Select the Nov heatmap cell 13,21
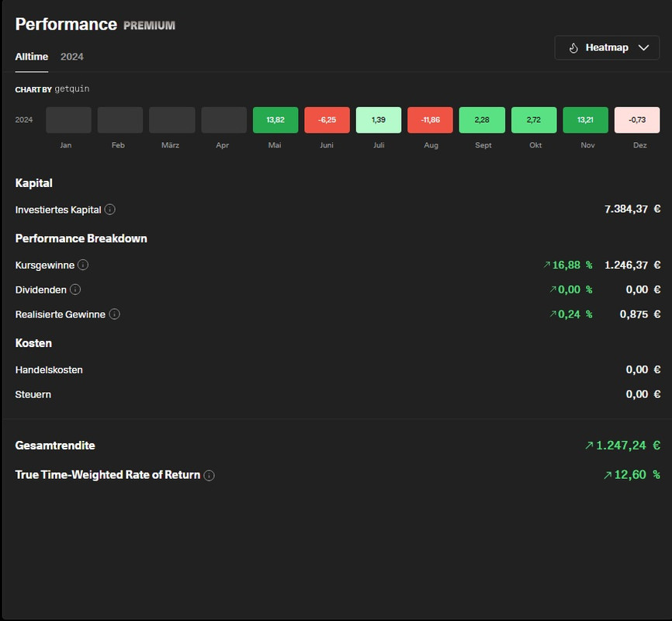 point(585,120)
